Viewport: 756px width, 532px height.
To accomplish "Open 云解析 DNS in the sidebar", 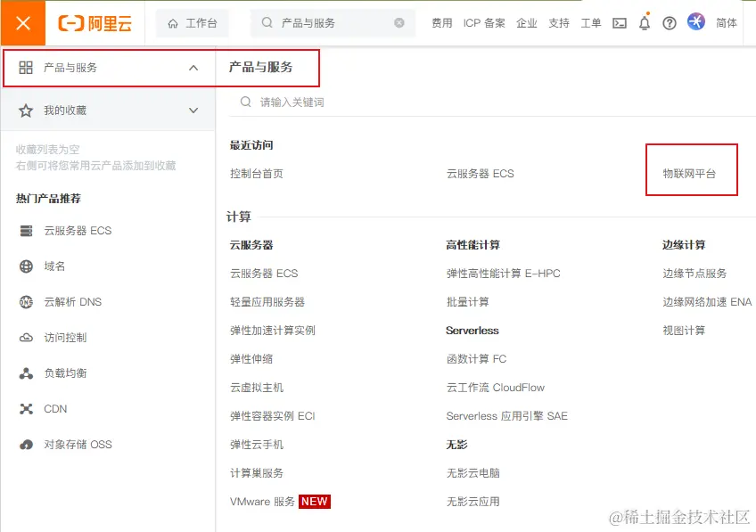I will [x=73, y=302].
